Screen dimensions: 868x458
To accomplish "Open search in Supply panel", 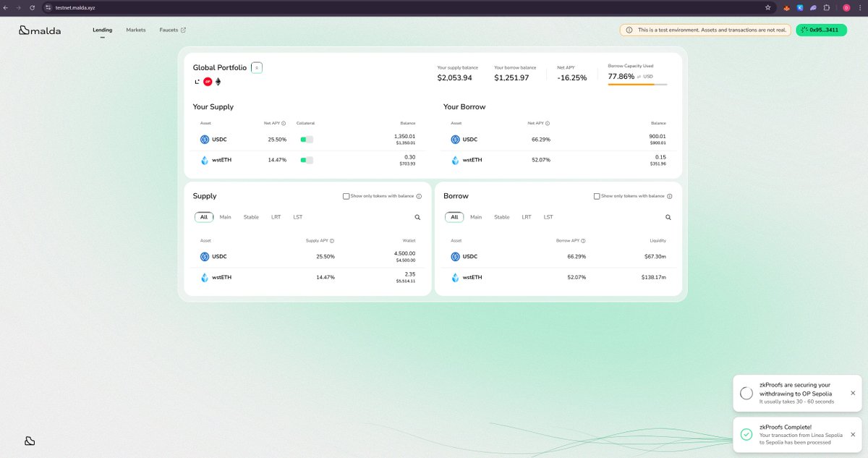I will pyautogui.click(x=417, y=217).
